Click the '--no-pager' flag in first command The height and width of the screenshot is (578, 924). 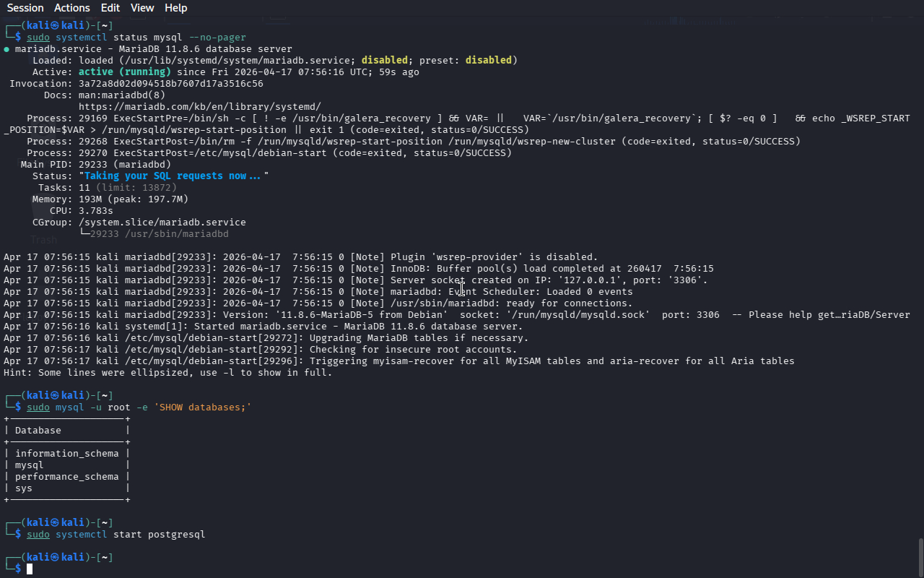tap(217, 38)
